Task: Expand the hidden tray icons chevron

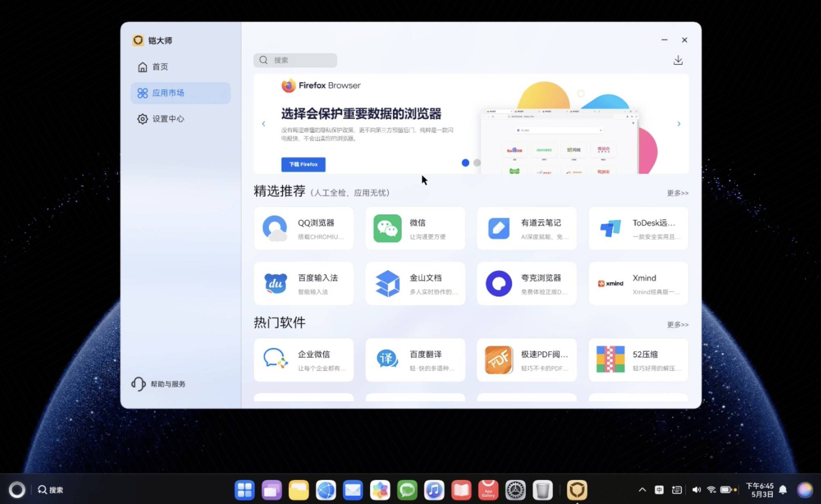Action: click(642, 490)
